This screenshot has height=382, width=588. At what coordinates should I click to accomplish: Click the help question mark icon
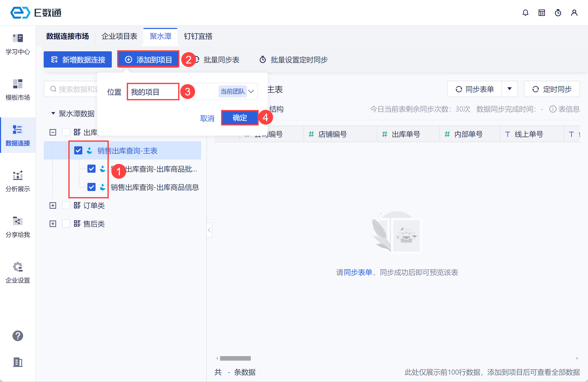coord(18,336)
